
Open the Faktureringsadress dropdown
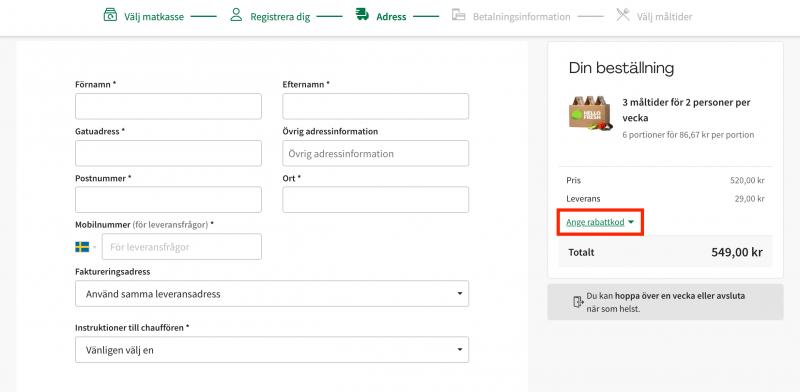[272, 293]
